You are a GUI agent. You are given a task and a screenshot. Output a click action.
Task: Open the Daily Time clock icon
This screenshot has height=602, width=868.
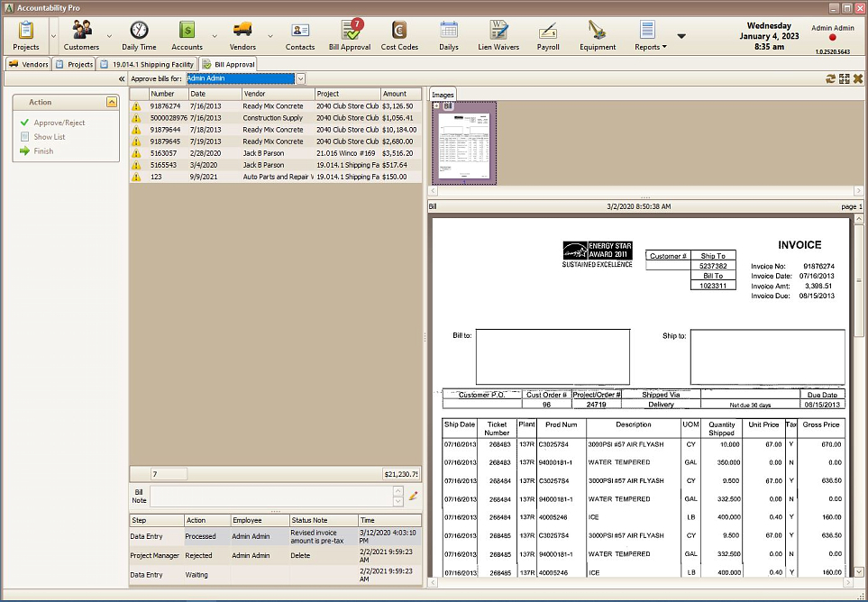(x=139, y=34)
